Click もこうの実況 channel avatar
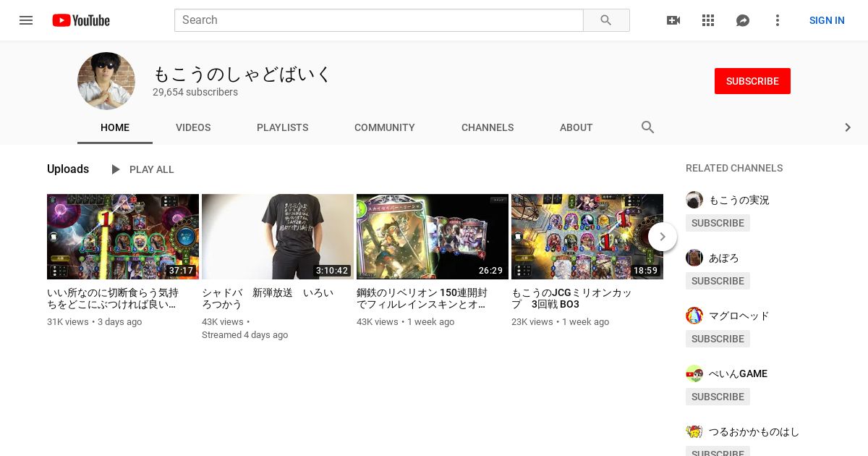Viewport: 868px width, 456px height. pos(694,200)
